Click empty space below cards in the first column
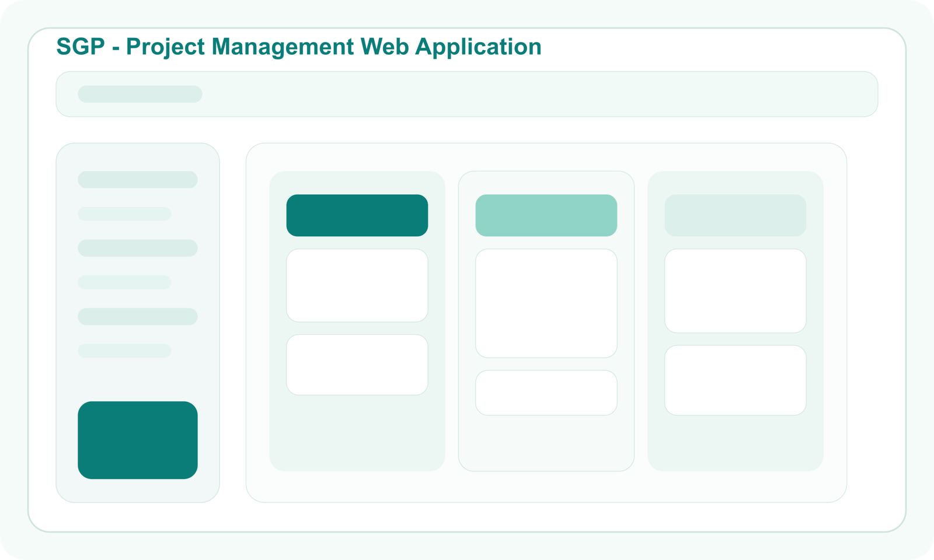 pyautogui.click(x=357, y=433)
